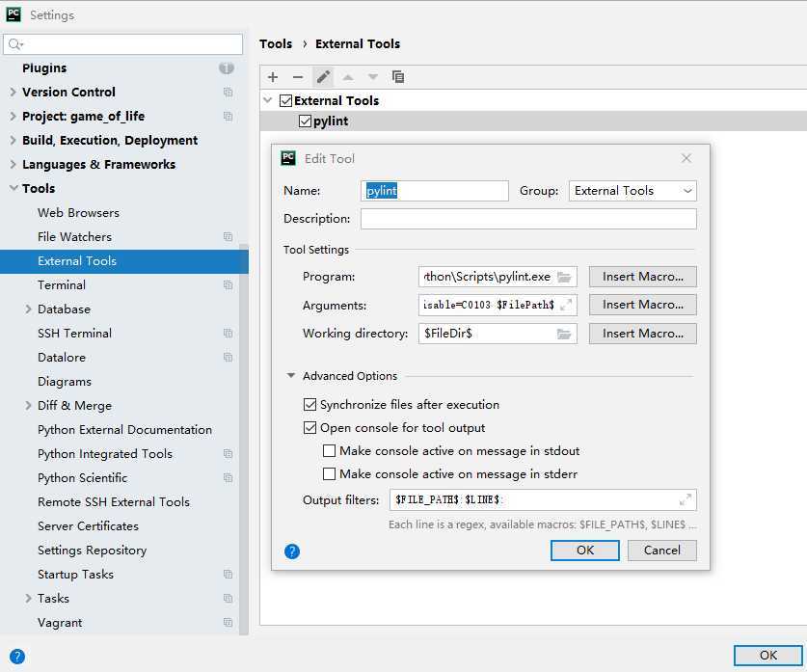Expand the Database node
807x672 pixels.
(x=28, y=309)
